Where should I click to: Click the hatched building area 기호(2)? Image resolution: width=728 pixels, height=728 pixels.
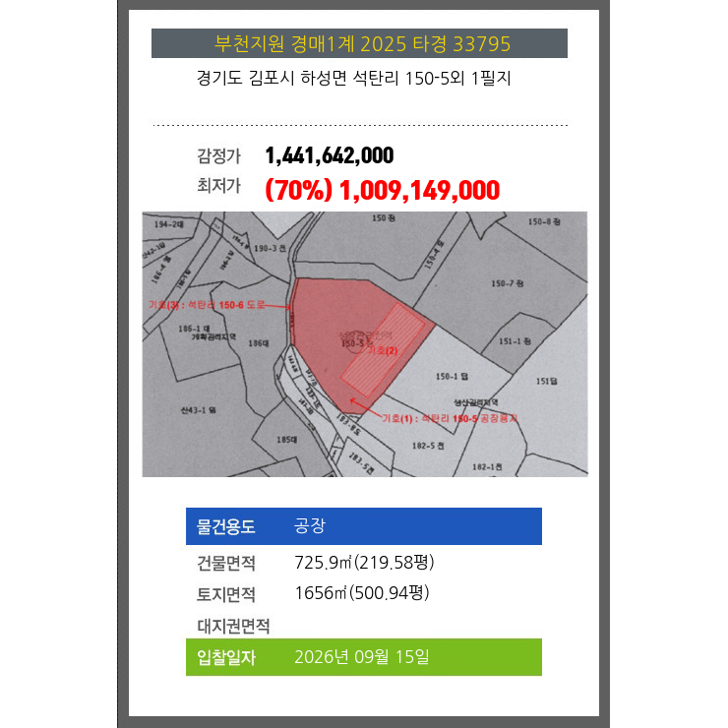383,350
